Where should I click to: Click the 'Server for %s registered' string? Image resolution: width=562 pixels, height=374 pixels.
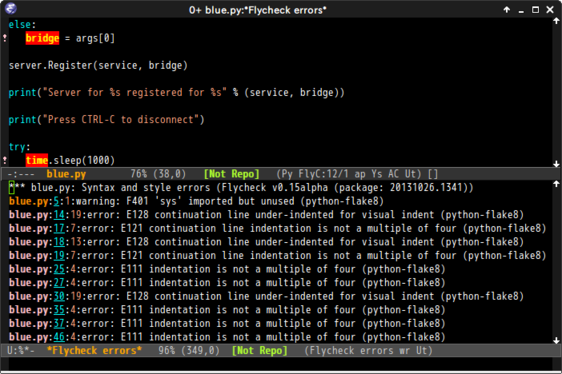pos(134,93)
